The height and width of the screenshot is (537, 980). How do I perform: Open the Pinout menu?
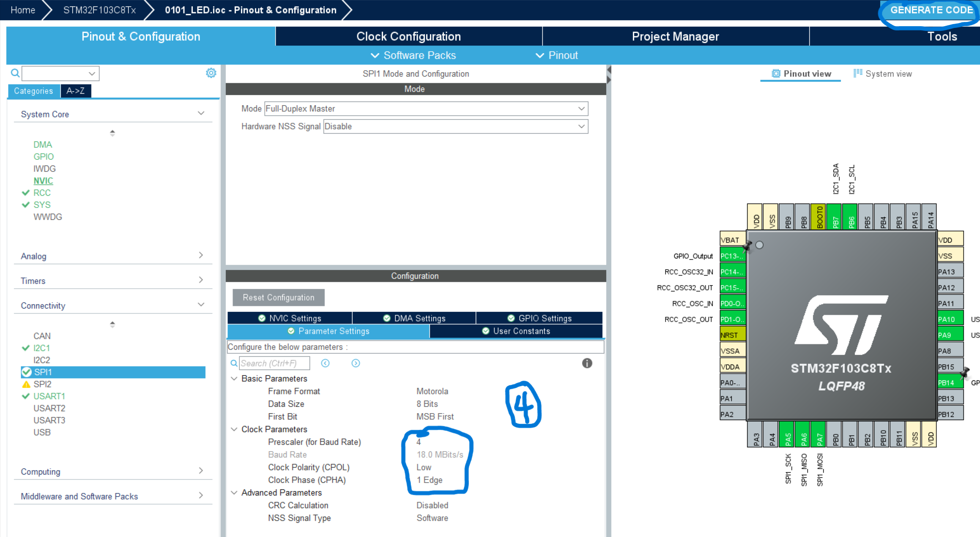pos(556,55)
